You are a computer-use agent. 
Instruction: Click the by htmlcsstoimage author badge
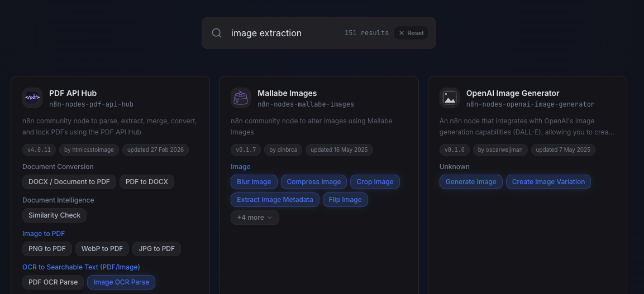tap(89, 150)
